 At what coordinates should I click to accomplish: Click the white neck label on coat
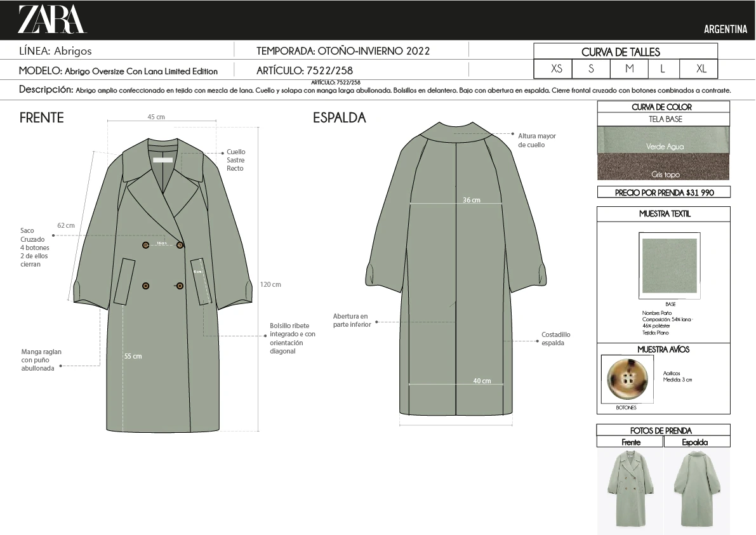point(163,160)
